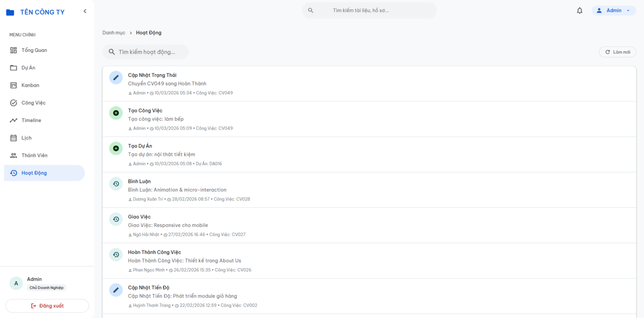
Task: Open the Kanban board icon
Action: [13, 86]
